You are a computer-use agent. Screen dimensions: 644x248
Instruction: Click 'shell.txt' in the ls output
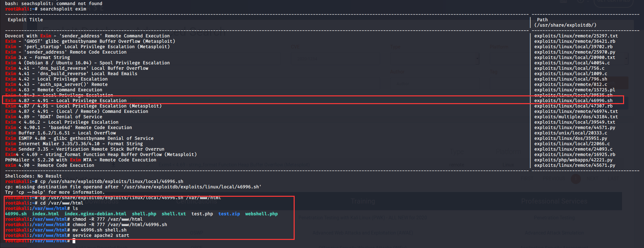pos(174,214)
